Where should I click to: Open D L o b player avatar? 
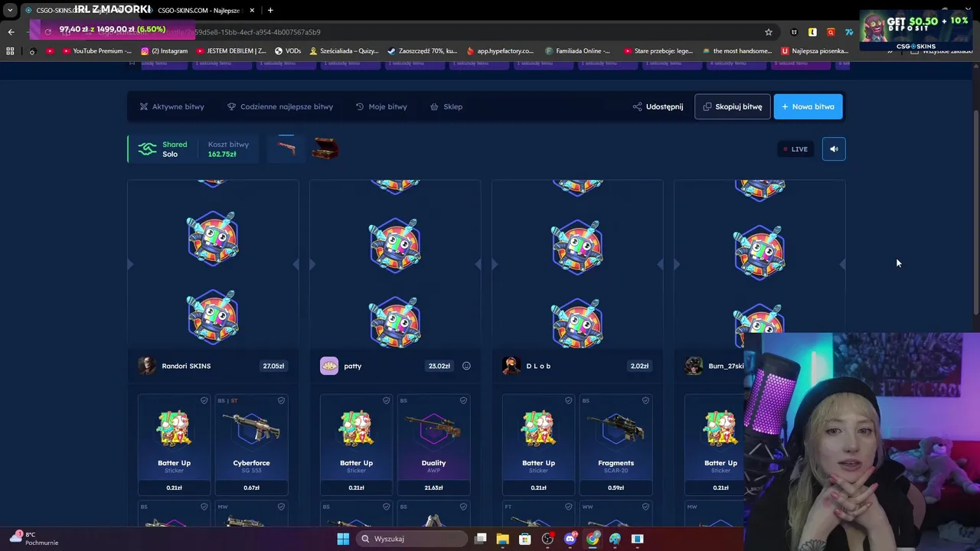511,366
